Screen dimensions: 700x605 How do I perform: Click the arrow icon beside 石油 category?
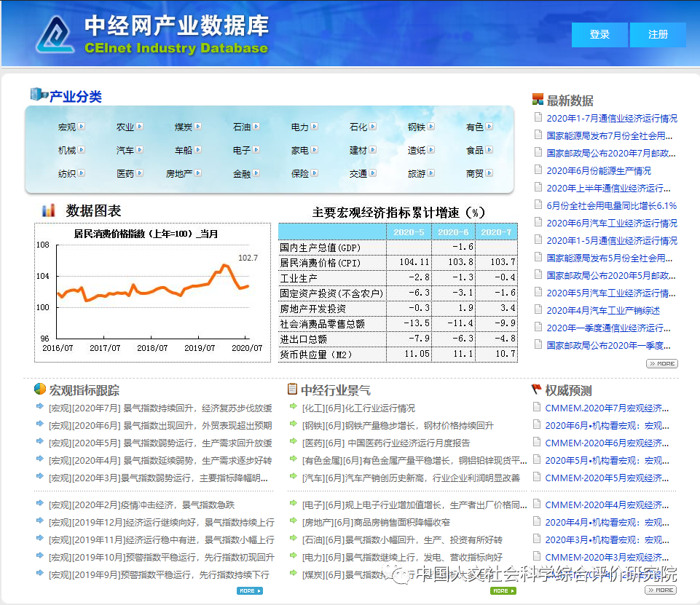pyautogui.click(x=256, y=127)
